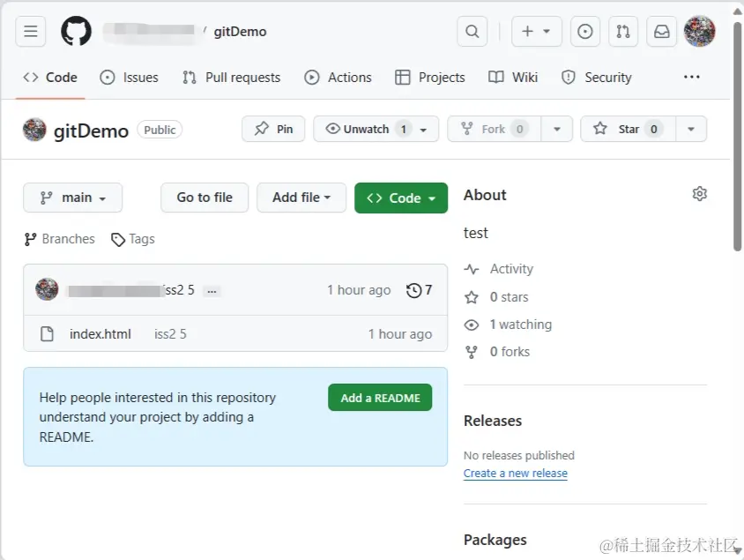
Task: Open the Create a new release link
Action: (516, 474)
